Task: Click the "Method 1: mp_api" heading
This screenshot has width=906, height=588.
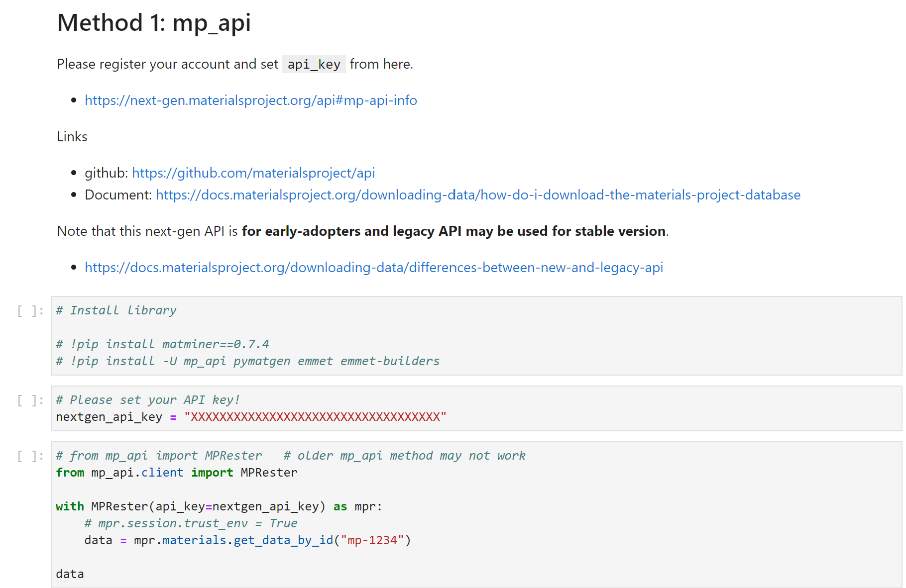Action: tap(154, 23)
